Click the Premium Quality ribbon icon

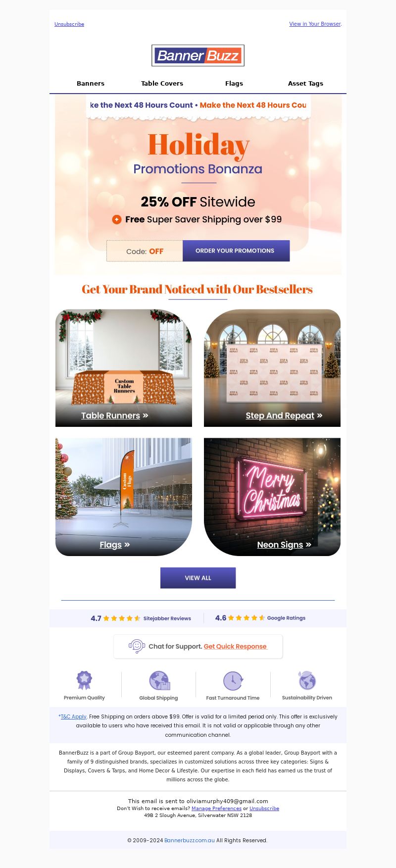coord(84,680)
